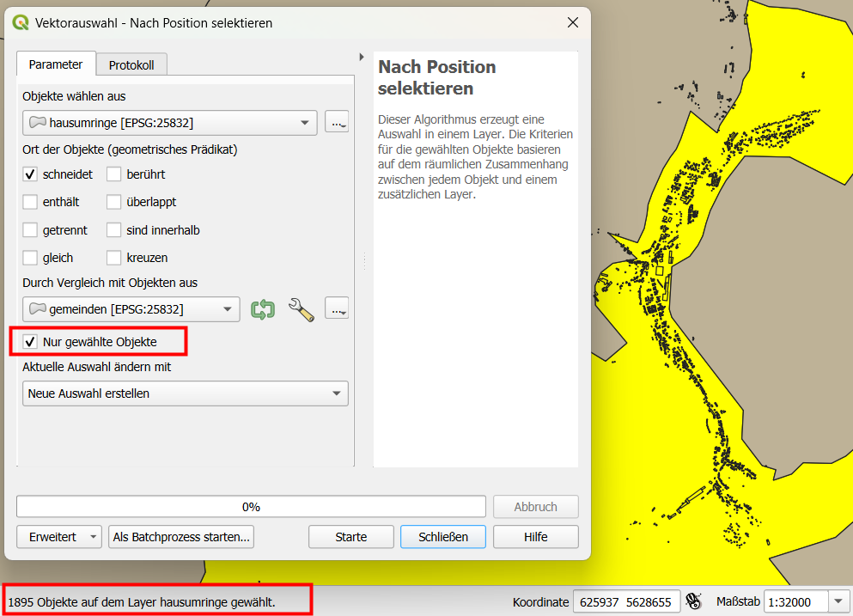Open the Maßstab scale dropdown arrow
The image size is (853, 616).
pyautogui.click(x=838, y=602)
